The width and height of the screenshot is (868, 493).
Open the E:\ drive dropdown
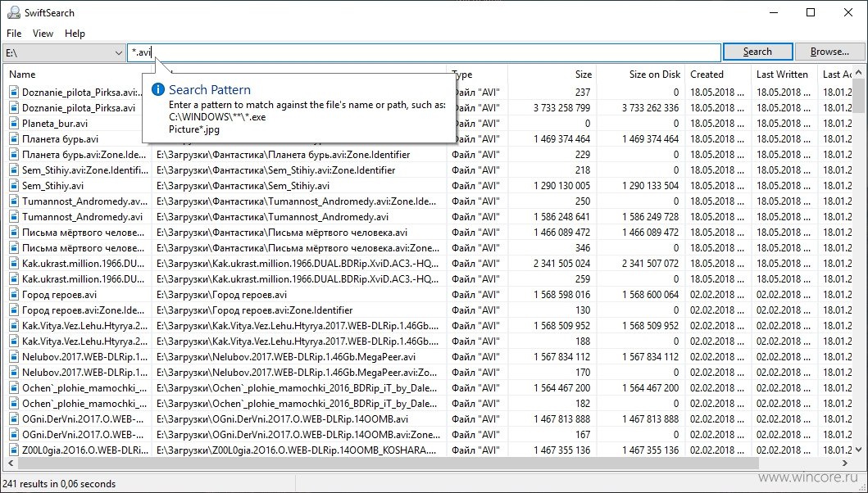pos(118,52)
